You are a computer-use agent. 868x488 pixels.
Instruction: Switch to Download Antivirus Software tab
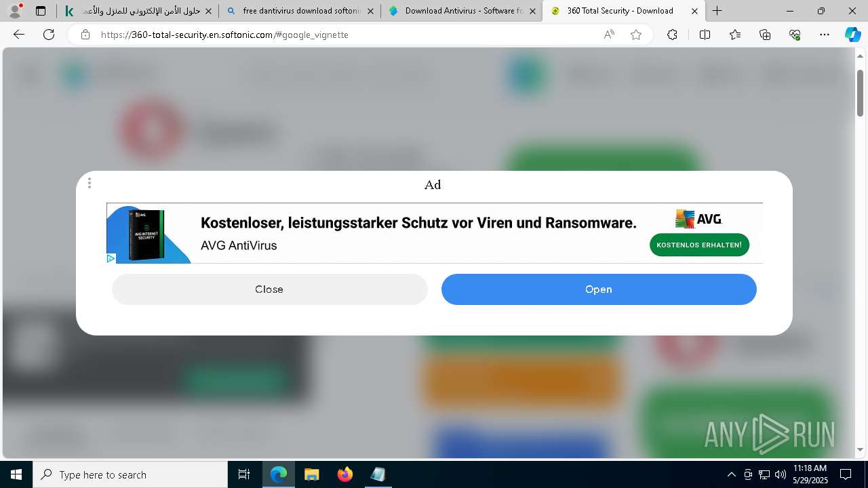tap(461, 11)
